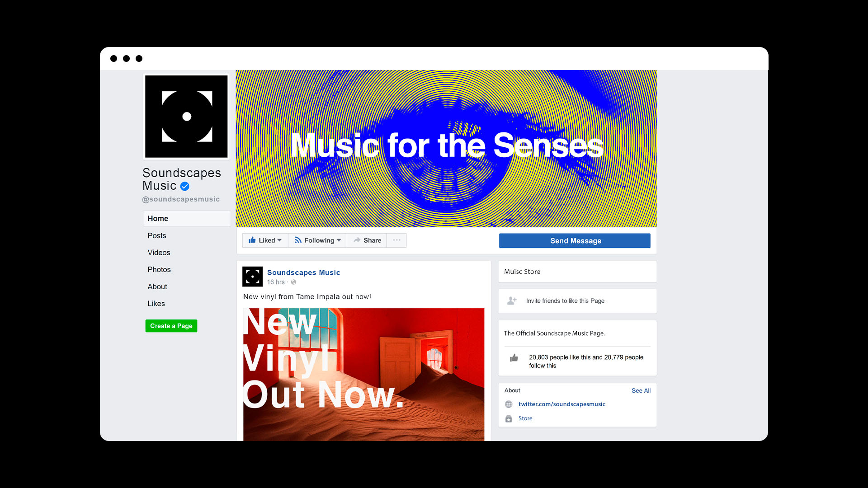Select the Home item in sidebar
Viewport: 868px width, 488px height.
pyautogui.click(x=187, y=219)
